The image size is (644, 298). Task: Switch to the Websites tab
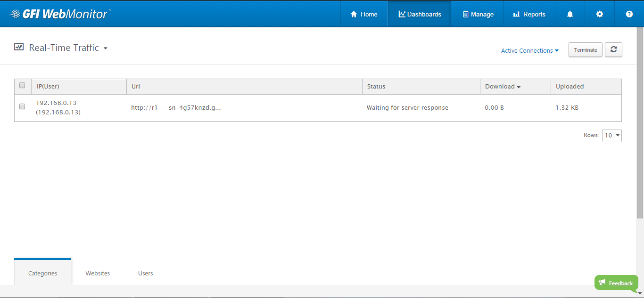tap(98, 273)
